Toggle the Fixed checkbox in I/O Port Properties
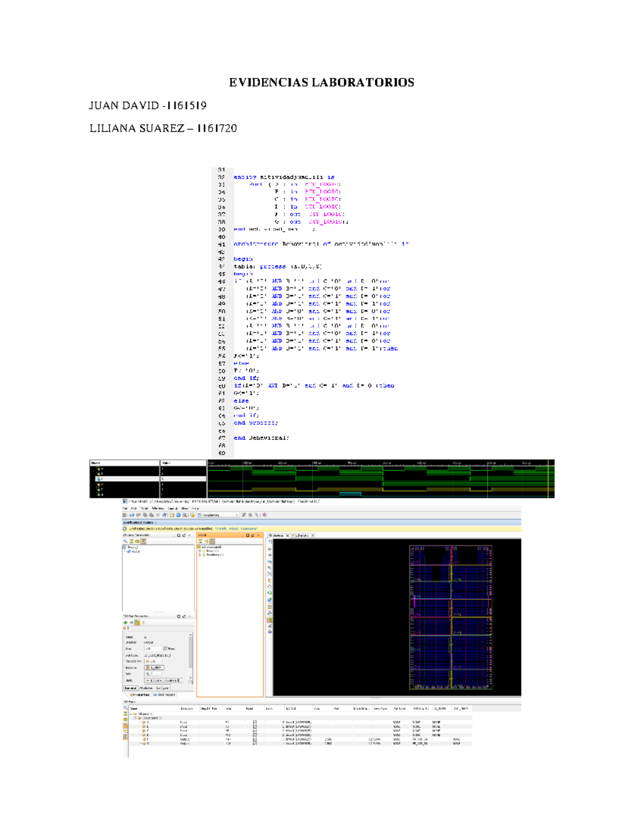 pos(165,649)
